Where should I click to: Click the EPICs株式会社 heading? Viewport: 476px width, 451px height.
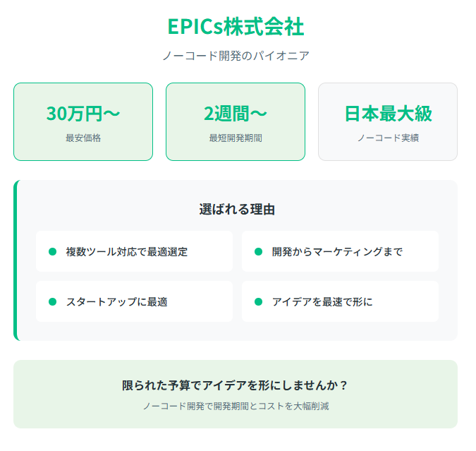(236, 27)
